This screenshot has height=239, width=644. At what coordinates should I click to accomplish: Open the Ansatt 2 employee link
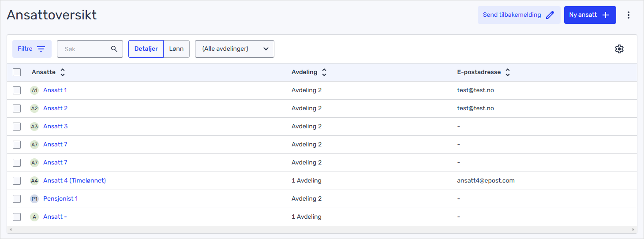[56, 108]
